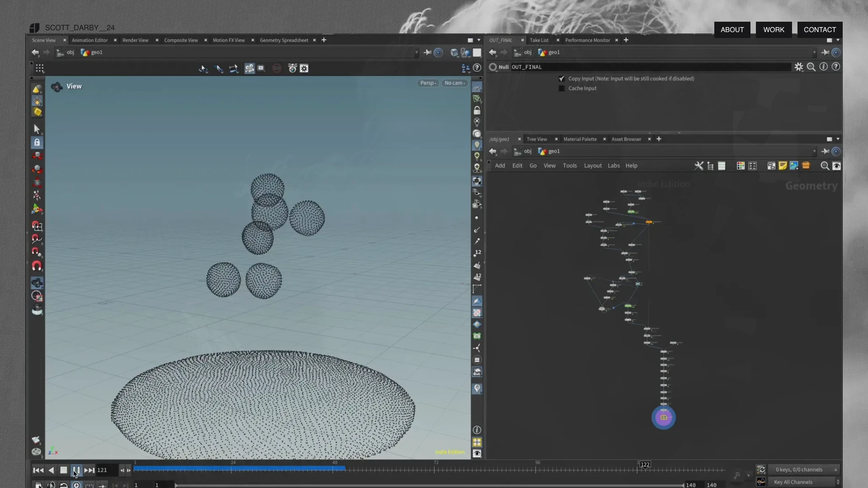Click the orange node in network graph
Viewport: 868px width, 488px height.
click(x=649, y=222)
